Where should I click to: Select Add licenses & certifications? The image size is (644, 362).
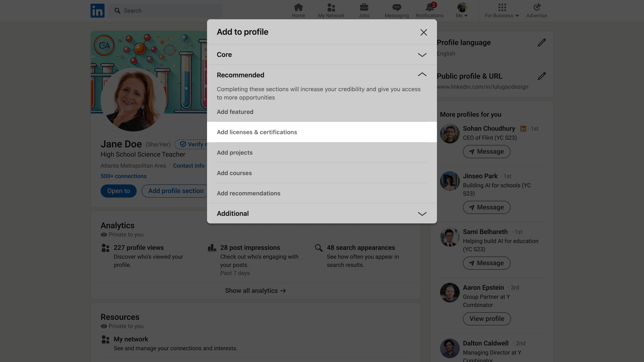pos(322,132)
